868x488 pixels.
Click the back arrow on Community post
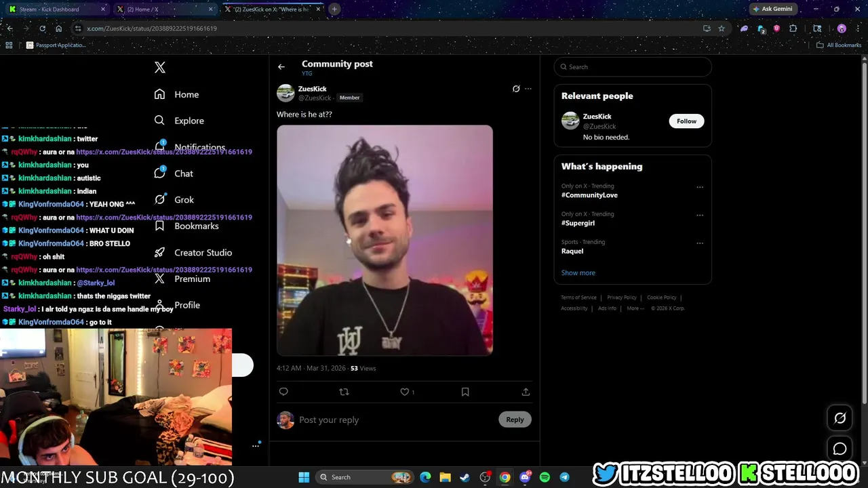pos(281,66)
